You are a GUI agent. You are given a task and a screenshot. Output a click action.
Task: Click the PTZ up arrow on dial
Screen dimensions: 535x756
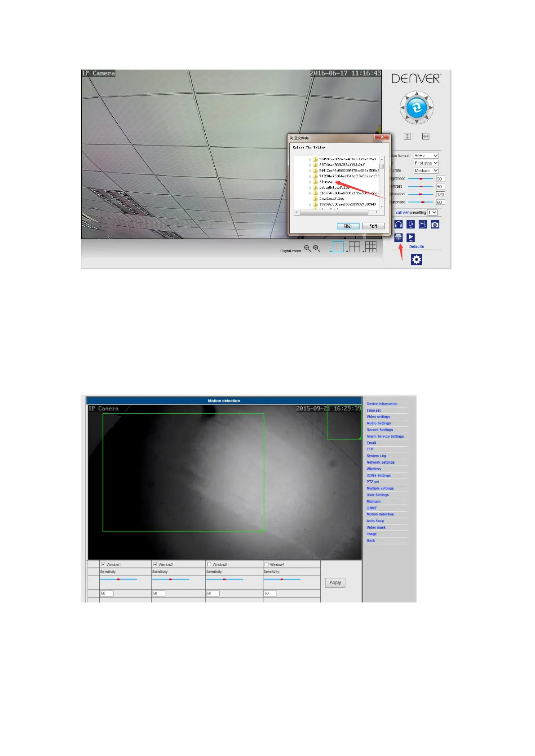[x=416, y=93]
